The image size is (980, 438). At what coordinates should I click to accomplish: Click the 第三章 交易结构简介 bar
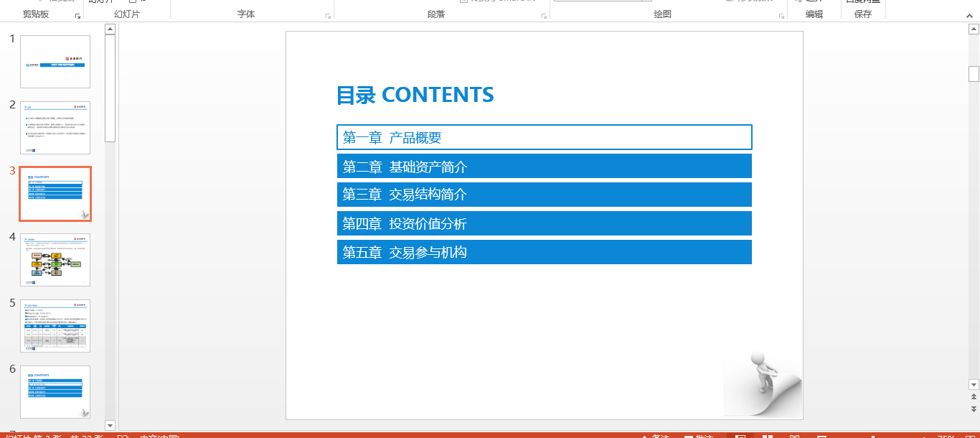(545, 195)
